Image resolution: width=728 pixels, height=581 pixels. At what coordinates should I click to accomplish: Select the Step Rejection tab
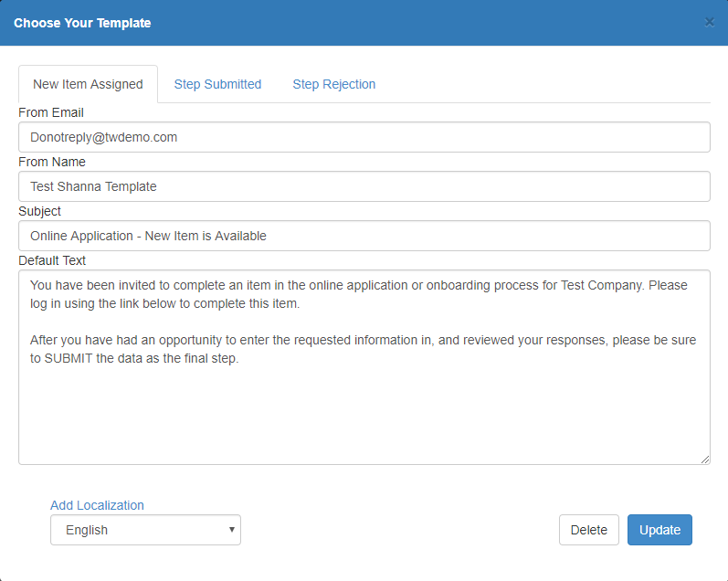click(x=333, y=84)
